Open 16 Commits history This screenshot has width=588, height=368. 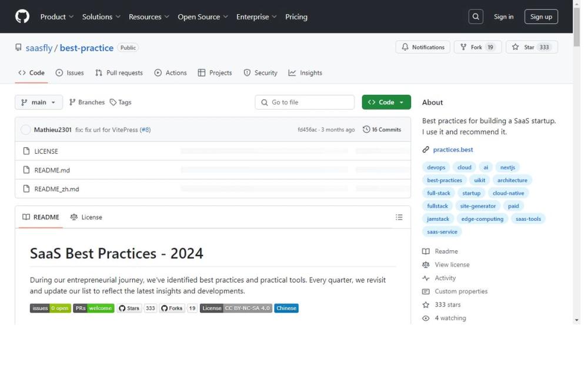click(382, 130)
